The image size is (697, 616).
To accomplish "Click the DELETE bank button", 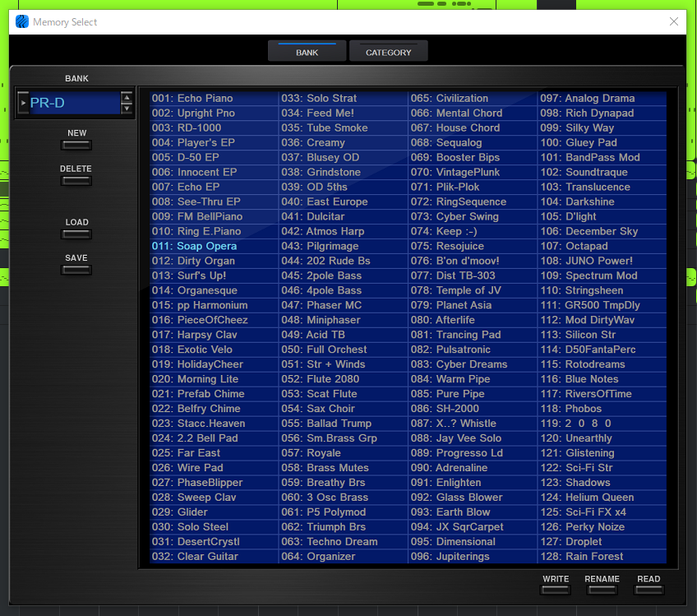I will tap(76, 181).
